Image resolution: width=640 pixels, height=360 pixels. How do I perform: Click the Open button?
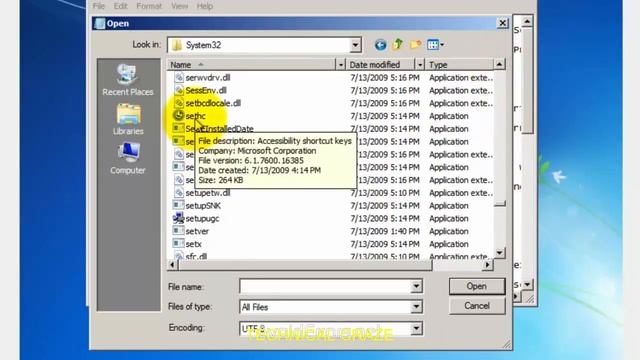[477, 287]
